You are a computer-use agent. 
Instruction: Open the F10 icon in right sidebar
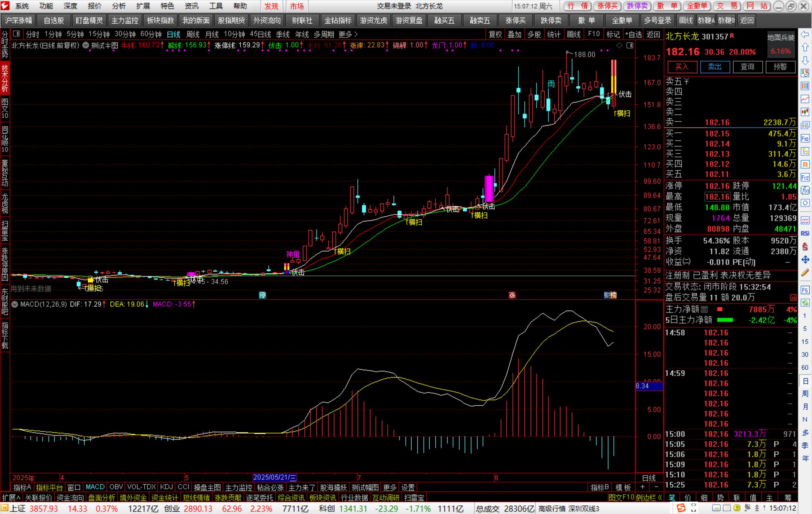pyautogui.click(x=805, y=139)
